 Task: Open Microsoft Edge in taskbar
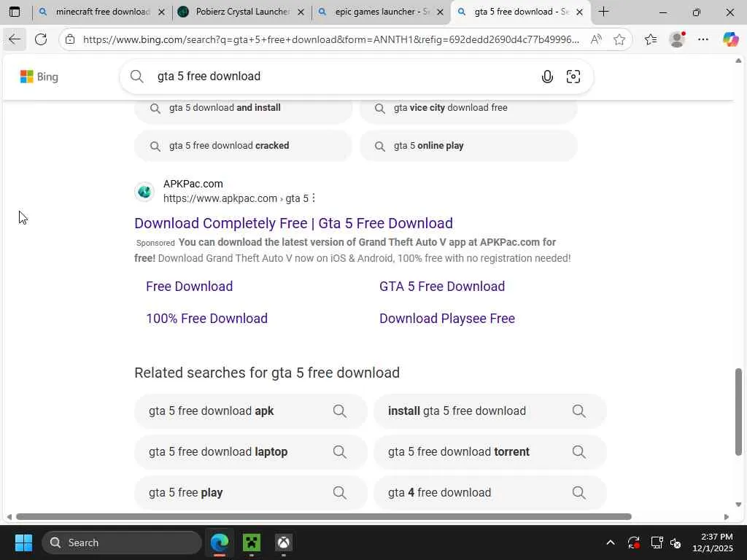pos(220,542)
